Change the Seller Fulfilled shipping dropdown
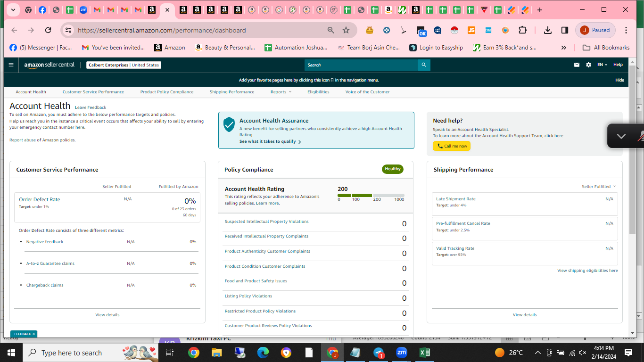The image size is (644, 362). click(599, 187)
